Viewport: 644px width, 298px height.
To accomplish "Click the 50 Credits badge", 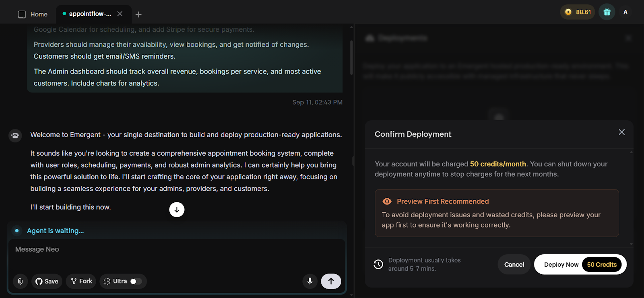I will pos(602,264).
